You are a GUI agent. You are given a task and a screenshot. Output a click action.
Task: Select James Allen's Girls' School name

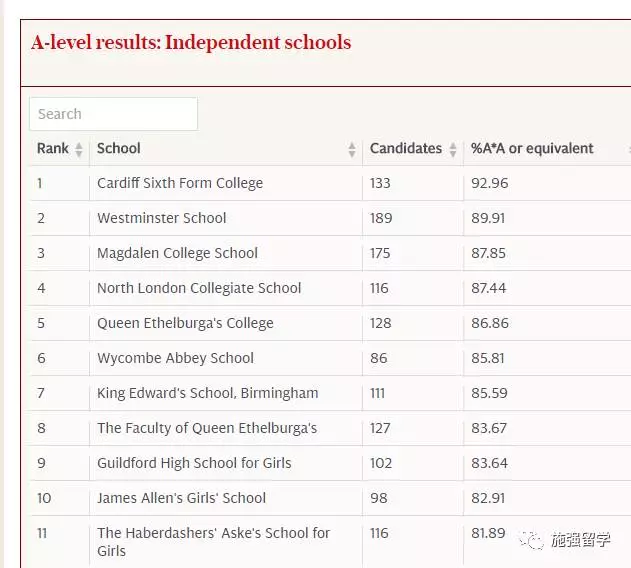181,498
